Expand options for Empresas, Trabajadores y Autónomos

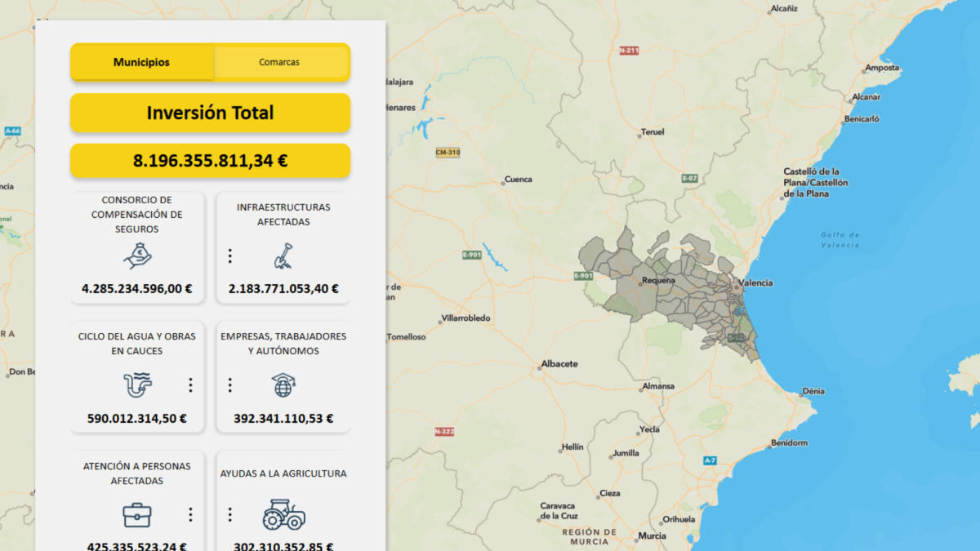(230, 384)
